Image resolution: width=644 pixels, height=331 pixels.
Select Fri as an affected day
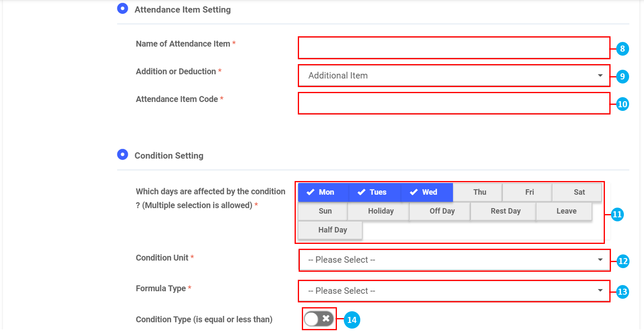[529, 192]
